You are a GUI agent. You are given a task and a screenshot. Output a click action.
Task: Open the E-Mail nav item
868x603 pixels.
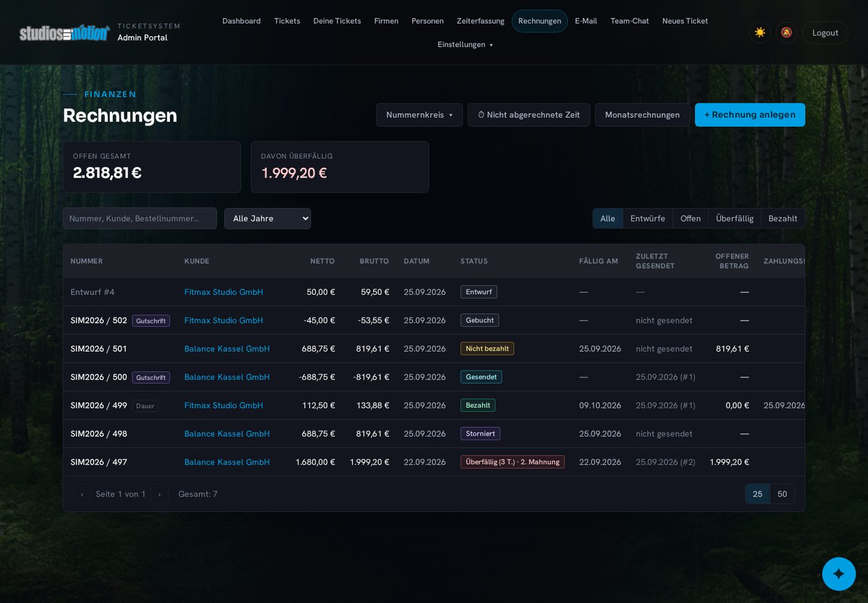coord(586,21)
